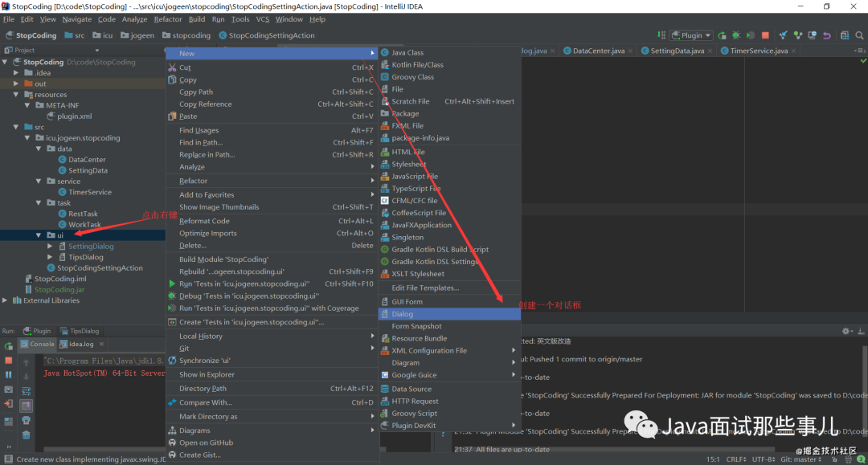
Task: Click the red Exit arrow icon in the Run panel
Action: 8,404
